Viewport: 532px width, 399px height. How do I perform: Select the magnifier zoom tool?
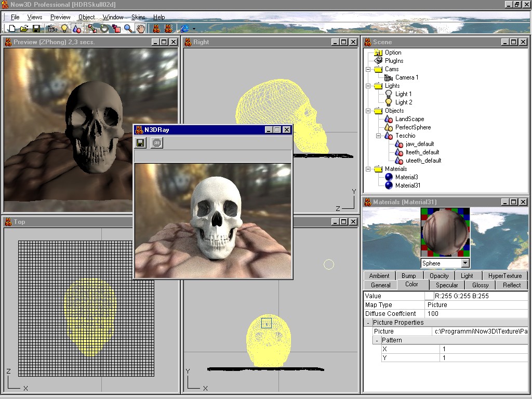tap(128, 29)
